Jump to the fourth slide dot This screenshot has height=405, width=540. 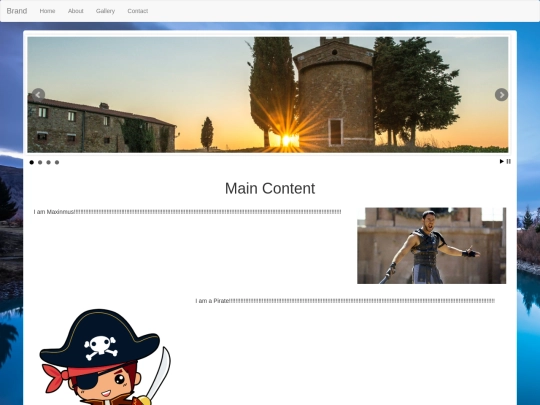tap(57, 162)
